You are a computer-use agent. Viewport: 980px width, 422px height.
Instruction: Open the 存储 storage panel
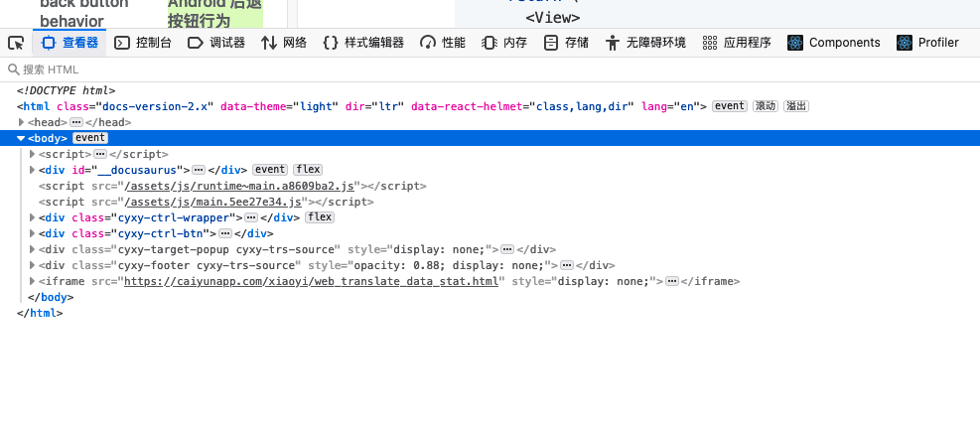(566, 43)
